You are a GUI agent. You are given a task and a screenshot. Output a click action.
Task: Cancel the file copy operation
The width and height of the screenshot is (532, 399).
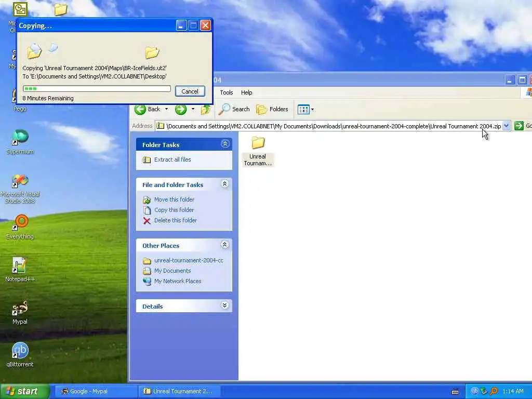[190, 91]
